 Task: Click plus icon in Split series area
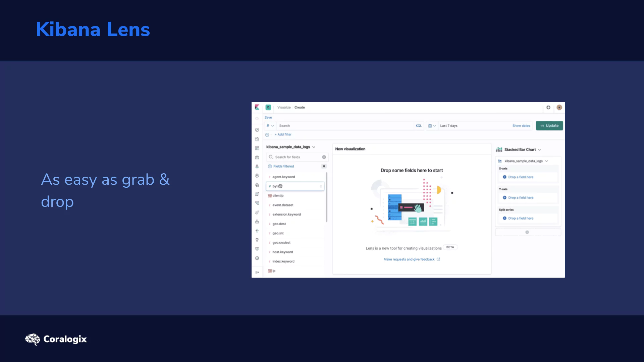pos(504,218)
